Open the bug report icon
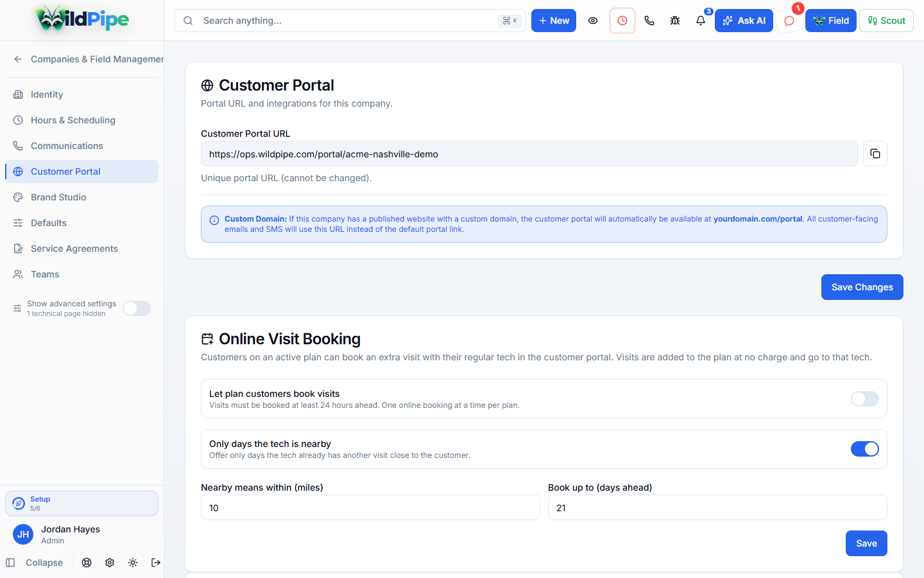924x578 pixels. point(675,21)
